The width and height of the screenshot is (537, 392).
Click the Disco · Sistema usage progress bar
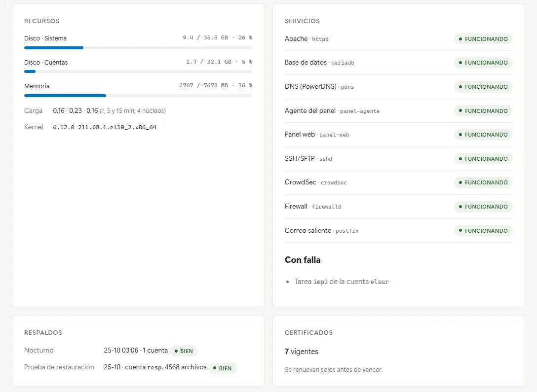pos(138,48)
